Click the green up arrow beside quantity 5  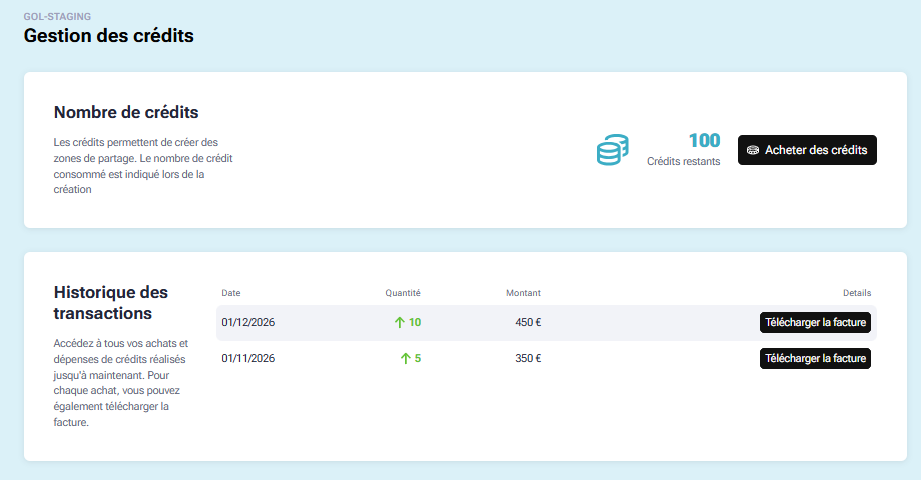click(x=404, y=359)
